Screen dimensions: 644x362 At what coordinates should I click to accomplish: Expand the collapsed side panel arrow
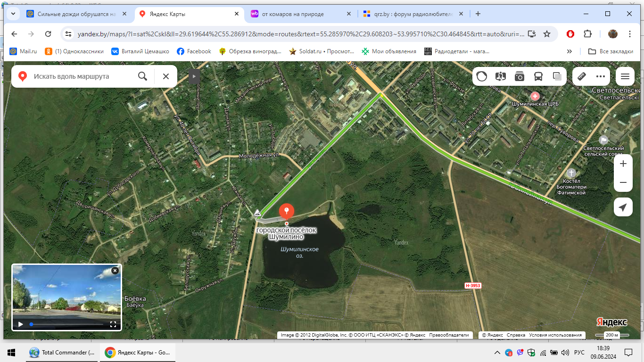coord(194,76)
